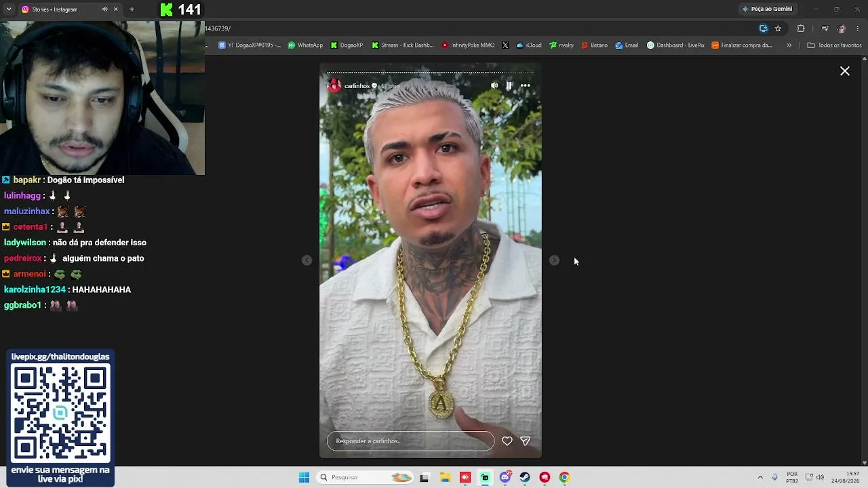Open a new browser tab
Screen dimensions: 868x488
pos(132,9)
